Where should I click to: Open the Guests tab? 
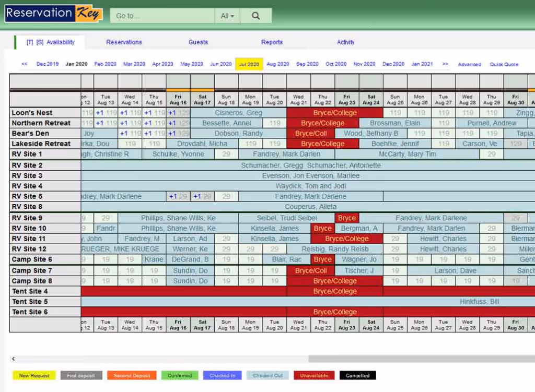point(198,42)
